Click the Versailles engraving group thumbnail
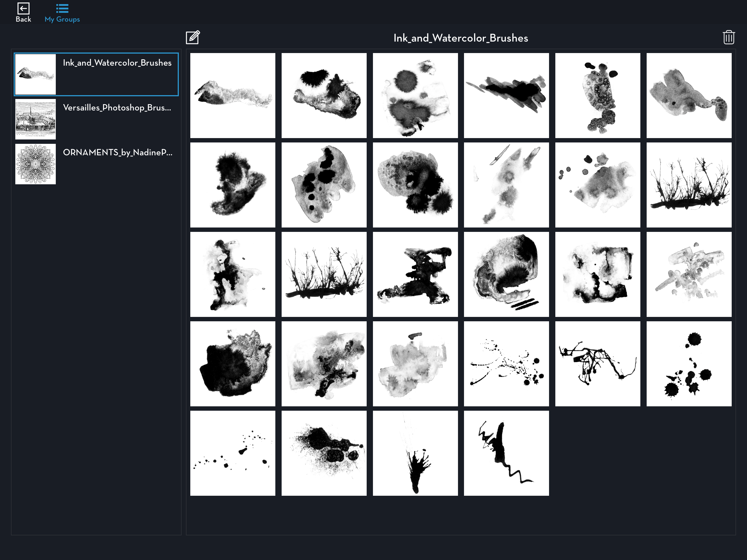 (x=36, y=119)
